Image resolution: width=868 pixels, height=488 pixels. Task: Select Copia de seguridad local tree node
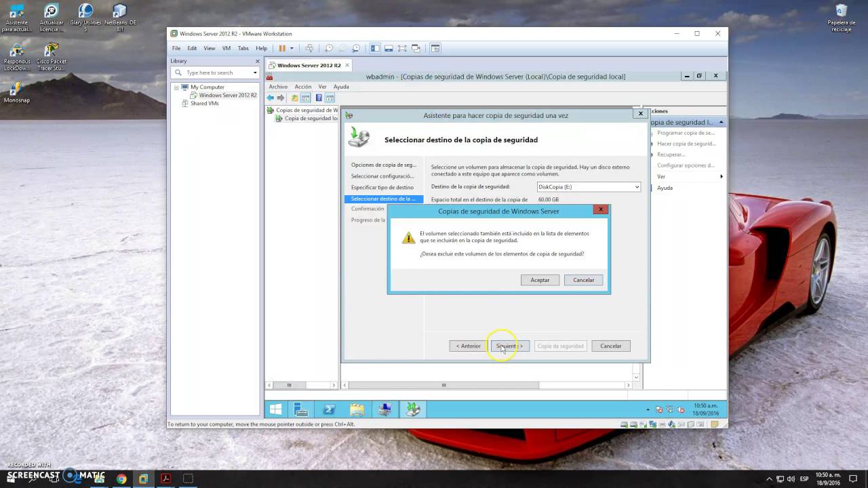tap(311, 118)
